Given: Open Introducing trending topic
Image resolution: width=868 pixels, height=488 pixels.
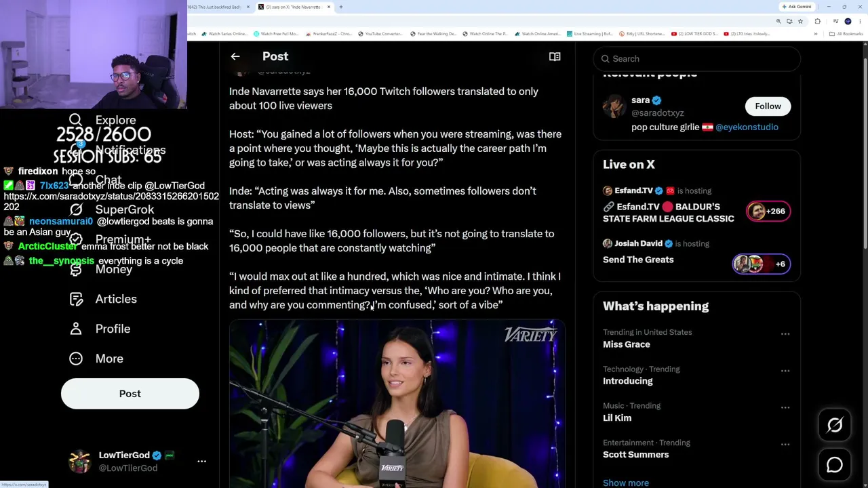Looking at the screenshot, I should [x=628, y=381].
